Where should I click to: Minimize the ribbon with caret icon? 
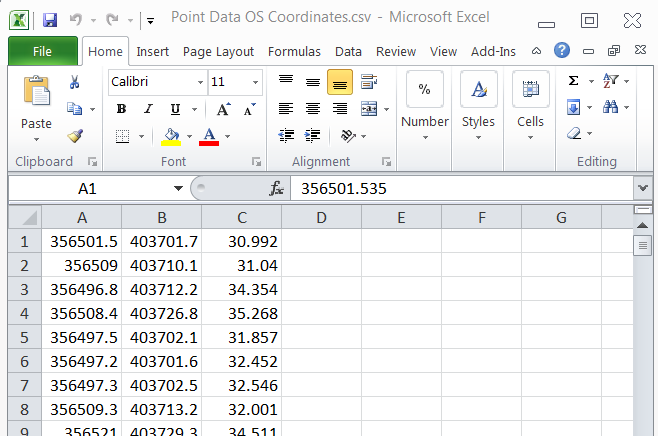[536, 51]
